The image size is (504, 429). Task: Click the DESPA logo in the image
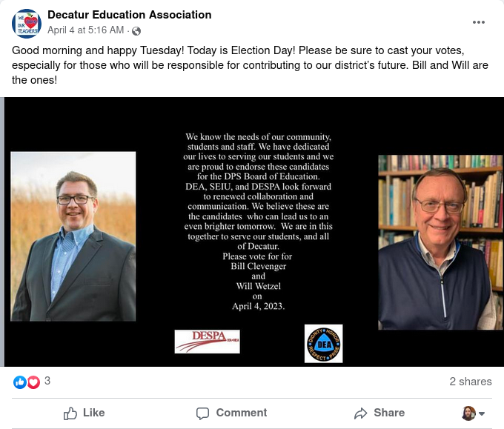click(x=208, y=342)
